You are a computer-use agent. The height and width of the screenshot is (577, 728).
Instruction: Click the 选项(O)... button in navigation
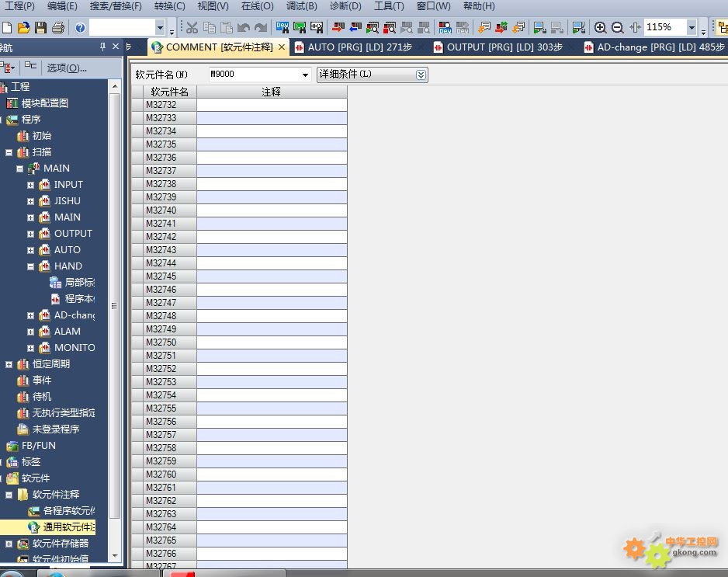tap(67, 68)
